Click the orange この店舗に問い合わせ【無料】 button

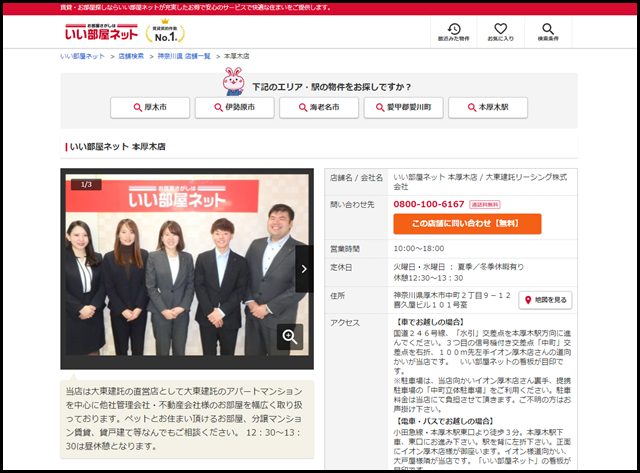[x=467, y=224]
